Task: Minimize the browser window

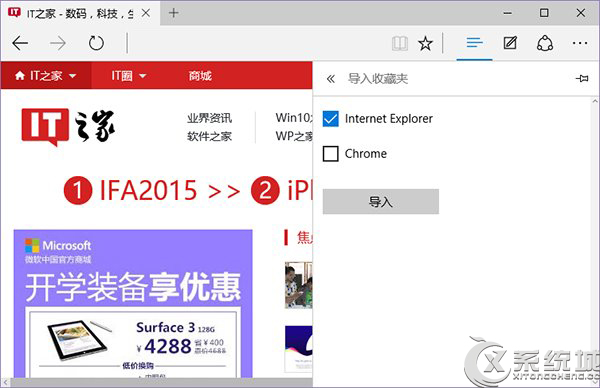Action: [x=508, y=13]
